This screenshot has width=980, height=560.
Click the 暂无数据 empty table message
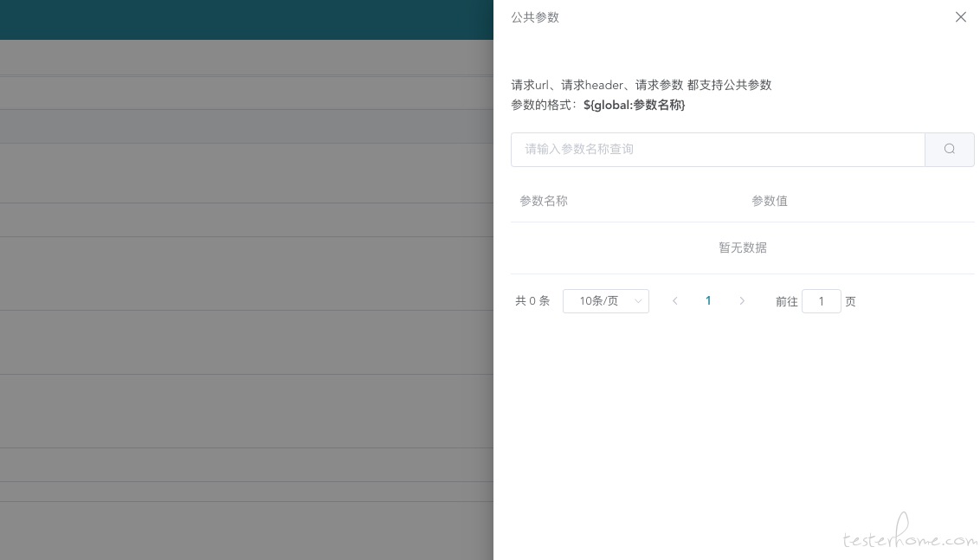[x=743, y=248]
